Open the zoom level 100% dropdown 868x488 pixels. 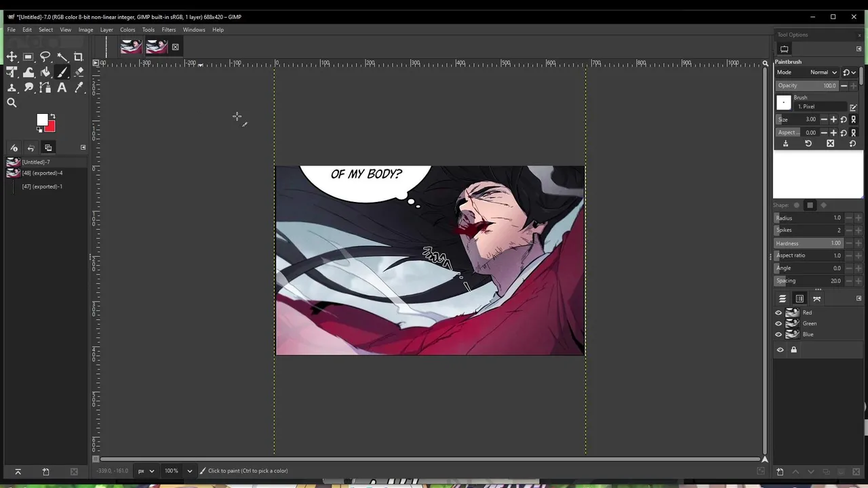178,471
